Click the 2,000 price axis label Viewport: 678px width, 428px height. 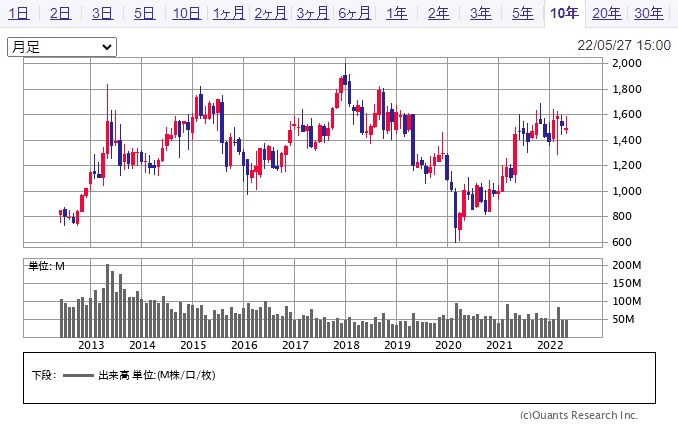pyautogui.click(x=627, y=63)
